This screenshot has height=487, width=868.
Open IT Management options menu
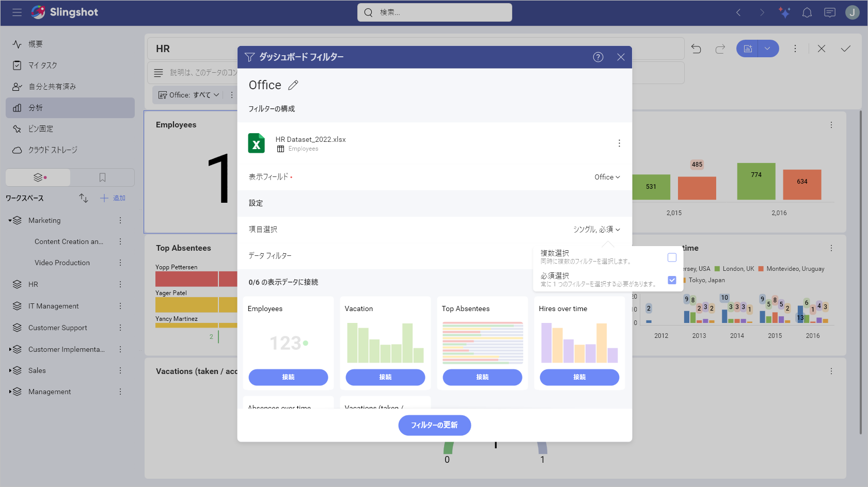point(120,306)
